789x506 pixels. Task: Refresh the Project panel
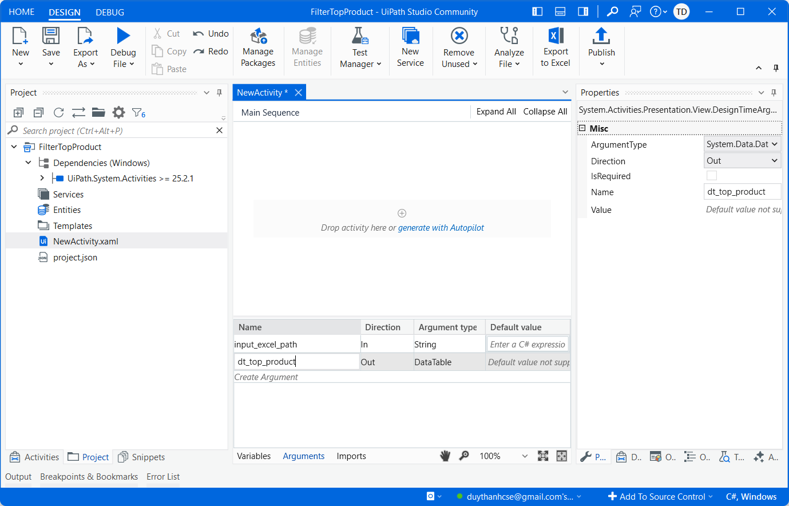pyautogui.click(x=58, y=113)
